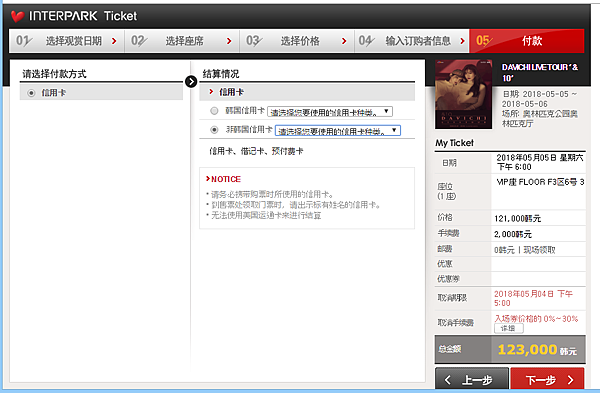Click the 信用卡、借记卡、预付费卡 text
The width and height of the screenshot is (600, 393).
click(x=256, y=151)
